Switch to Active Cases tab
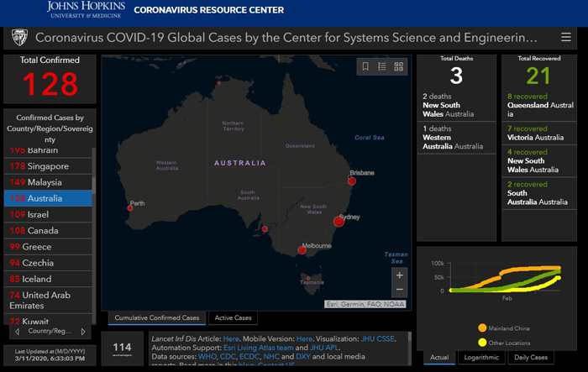This screenshot has width=588, height=372. pyautogui.click(x=233, y=317)
